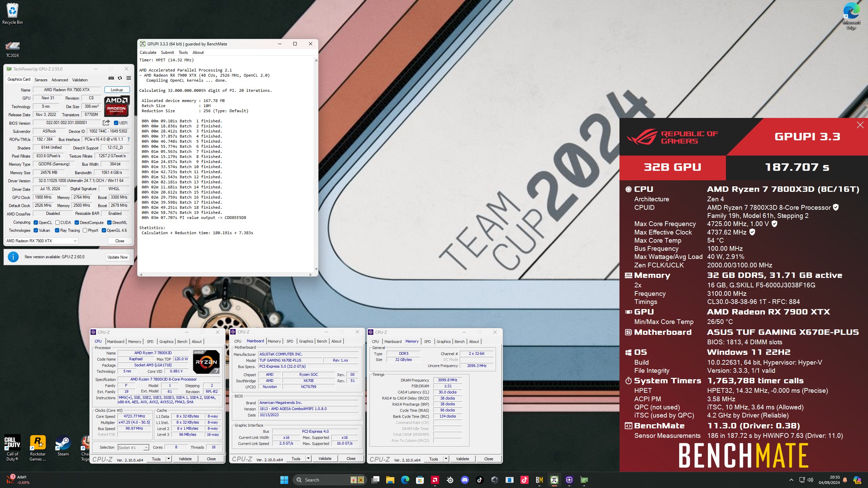Click the blue info icon in update bar
The height and width of the screenshot is (488, 868).
coord(13,257)
